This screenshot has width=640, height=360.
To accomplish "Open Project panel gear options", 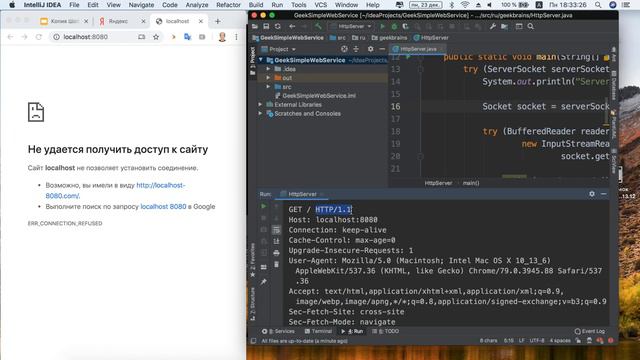I will pyautogui.click(x=370, y=49).
